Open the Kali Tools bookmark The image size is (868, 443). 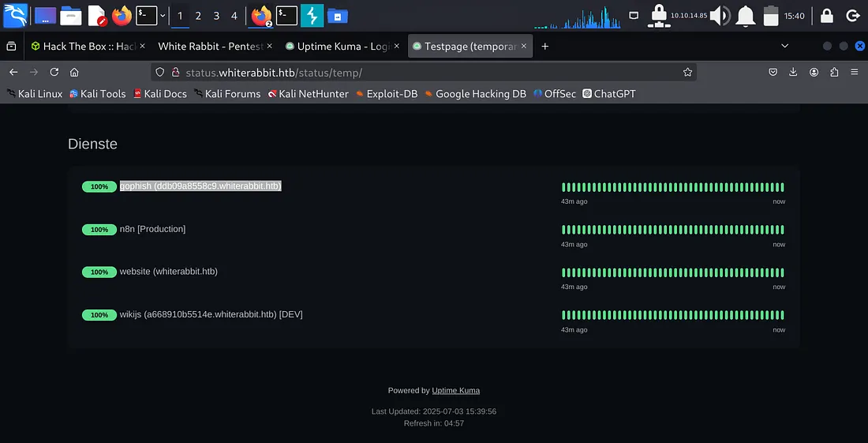(x=97, y=94)
